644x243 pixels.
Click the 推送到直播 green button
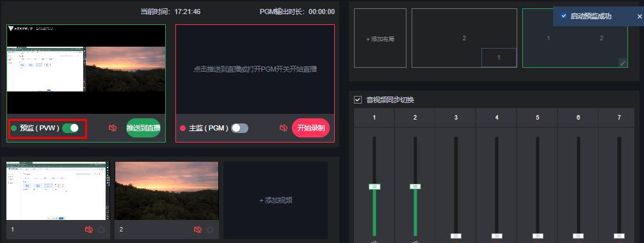(143, 128)
